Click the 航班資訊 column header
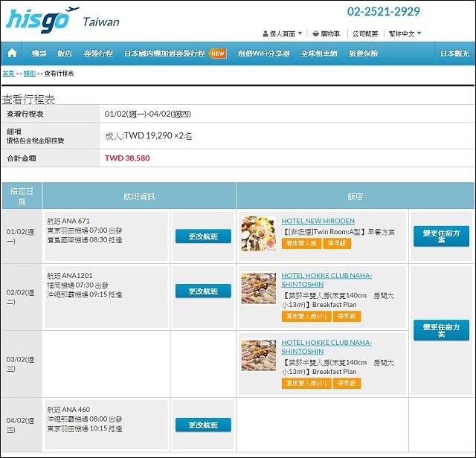The height and width of the screenshot is (458, 476). (x=139, y=196)
